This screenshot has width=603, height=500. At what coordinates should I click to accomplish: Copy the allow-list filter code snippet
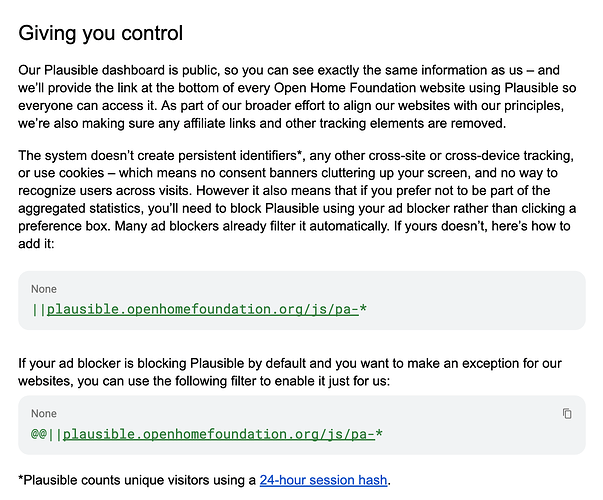pyautogui.click(x=567, y=413)
